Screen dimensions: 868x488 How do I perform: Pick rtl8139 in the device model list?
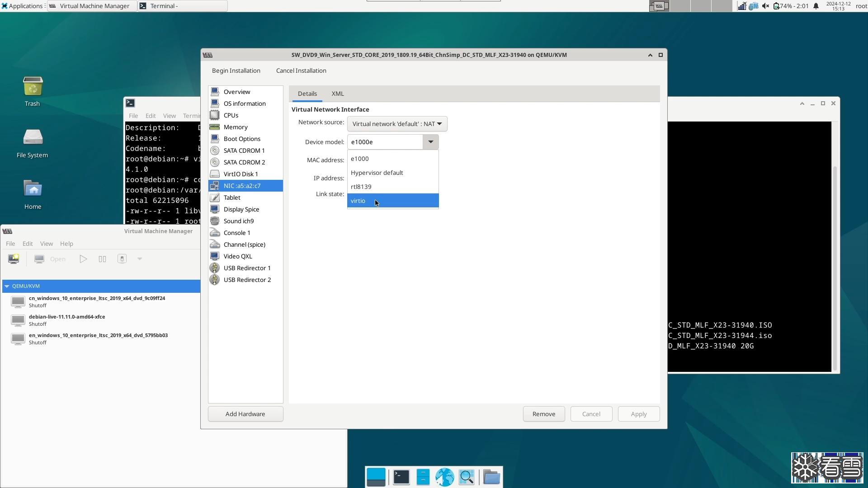(361, 187)
